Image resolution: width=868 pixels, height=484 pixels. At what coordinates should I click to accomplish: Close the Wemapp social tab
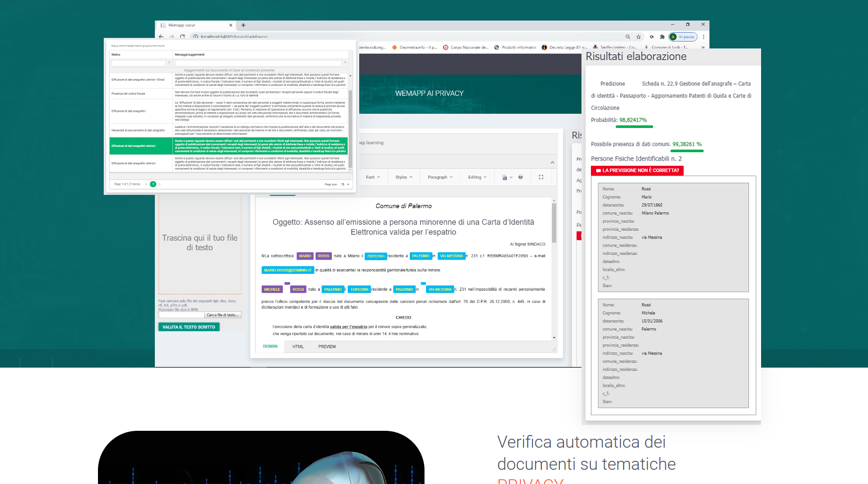(231, 25)
